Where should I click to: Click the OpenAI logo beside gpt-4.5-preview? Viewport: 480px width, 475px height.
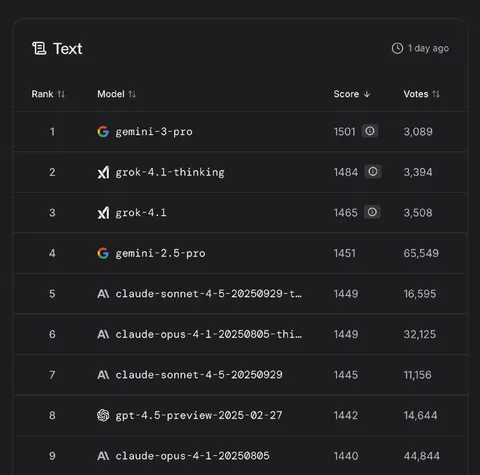[103, 415]
